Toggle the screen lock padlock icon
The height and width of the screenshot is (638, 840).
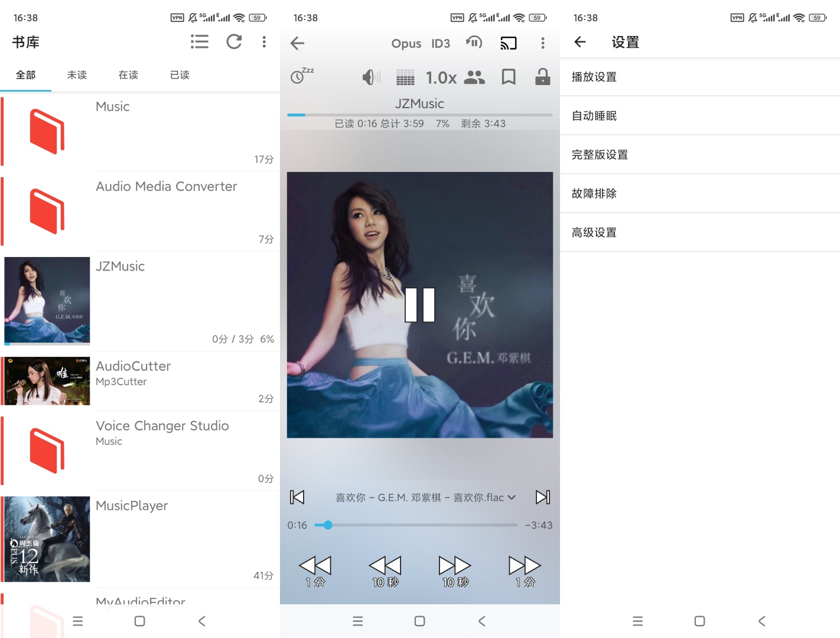[x=542, y=77]
